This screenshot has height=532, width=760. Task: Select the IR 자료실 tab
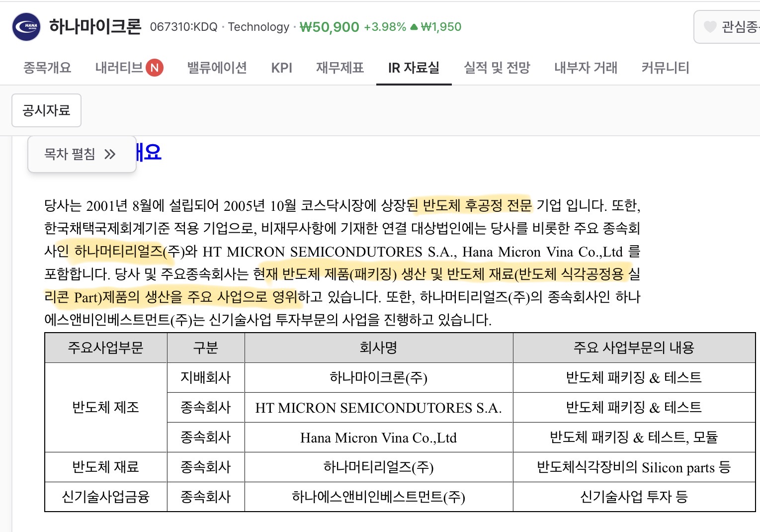[x=414, y=68]
